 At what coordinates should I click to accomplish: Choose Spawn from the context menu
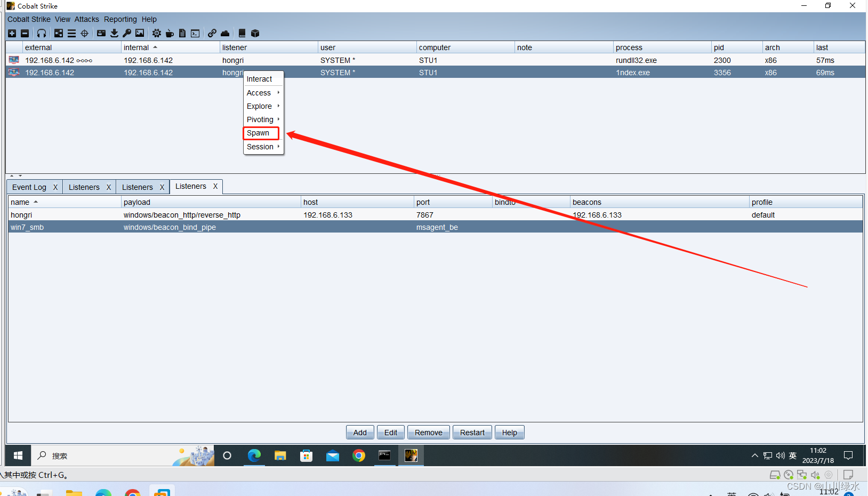tap(261, 133)
